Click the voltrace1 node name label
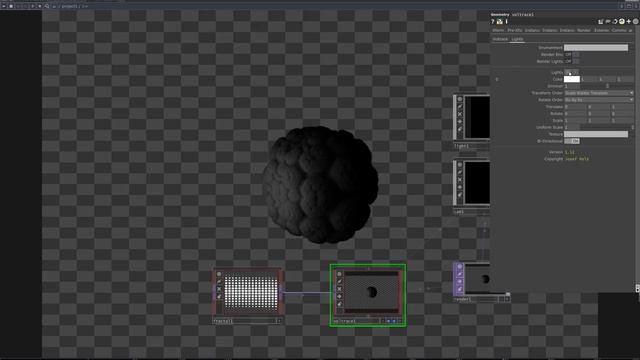The height and width of the screenshot is (360, 640). click(344, 321)
